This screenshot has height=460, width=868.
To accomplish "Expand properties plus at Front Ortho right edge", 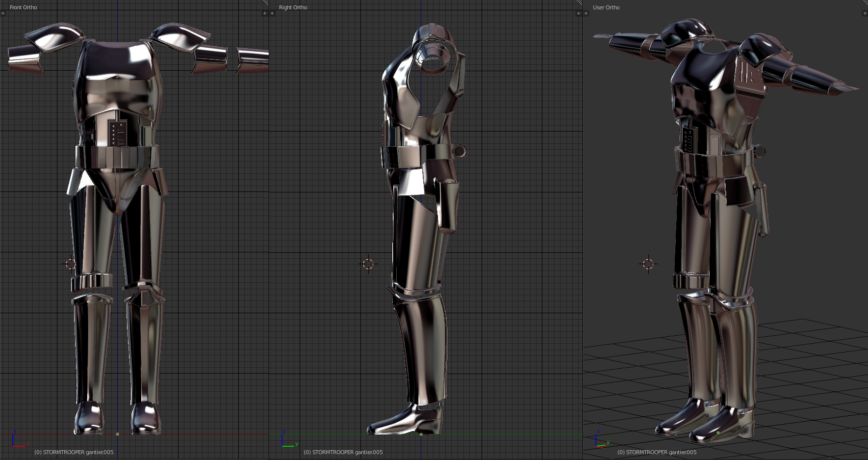I will (x=265, y=13).
